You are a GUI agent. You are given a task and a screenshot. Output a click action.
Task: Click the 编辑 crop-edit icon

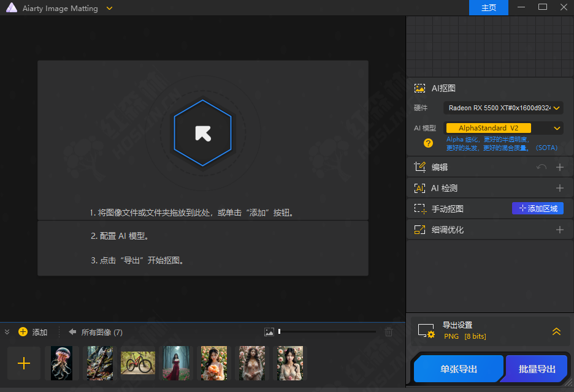pyautogui.click(x=419, y=167)
